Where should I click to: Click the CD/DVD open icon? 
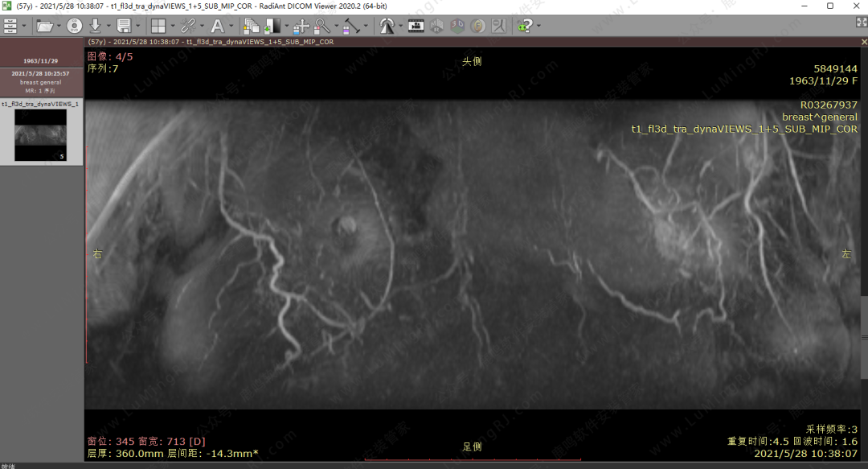[74, 26]
